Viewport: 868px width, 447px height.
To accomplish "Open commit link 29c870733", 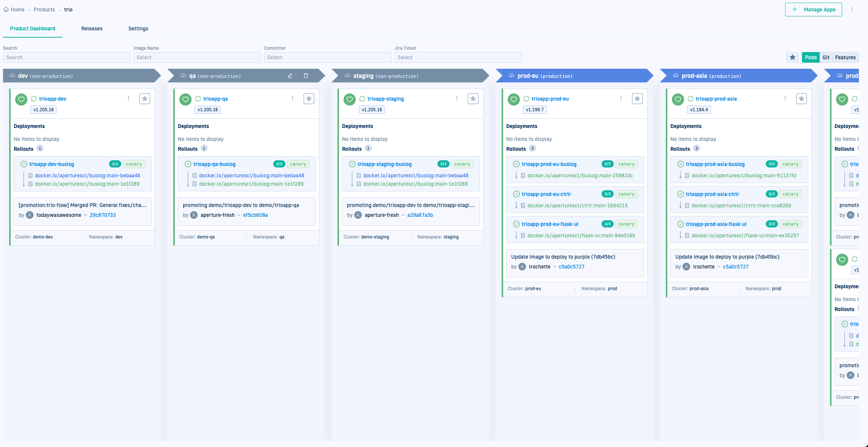I will [103, 215].
